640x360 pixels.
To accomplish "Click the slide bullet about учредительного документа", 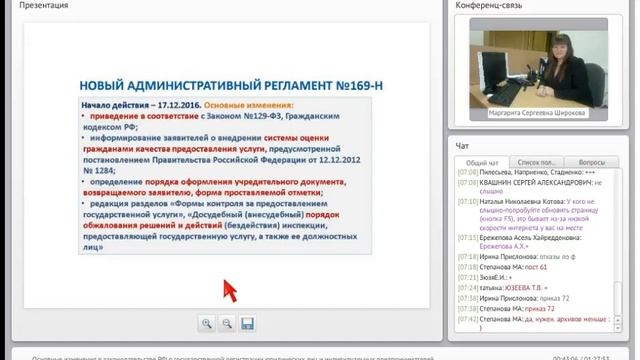I will click(214, 187).
